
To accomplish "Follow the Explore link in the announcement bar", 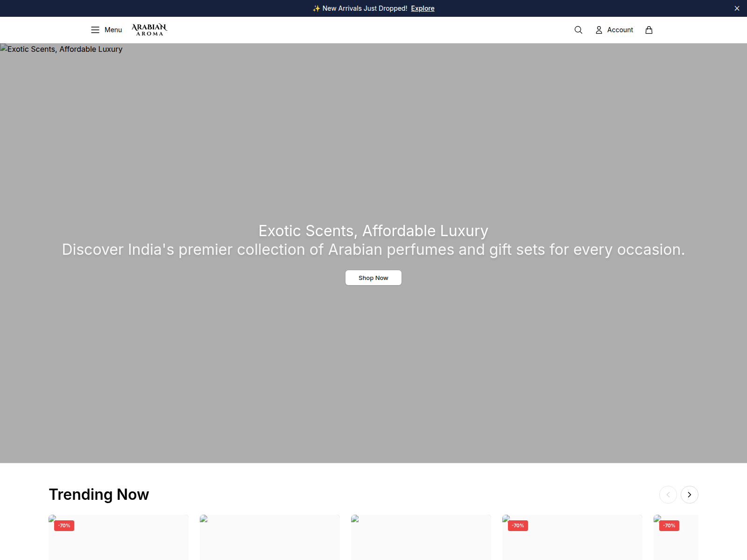I will pos(423,8).
